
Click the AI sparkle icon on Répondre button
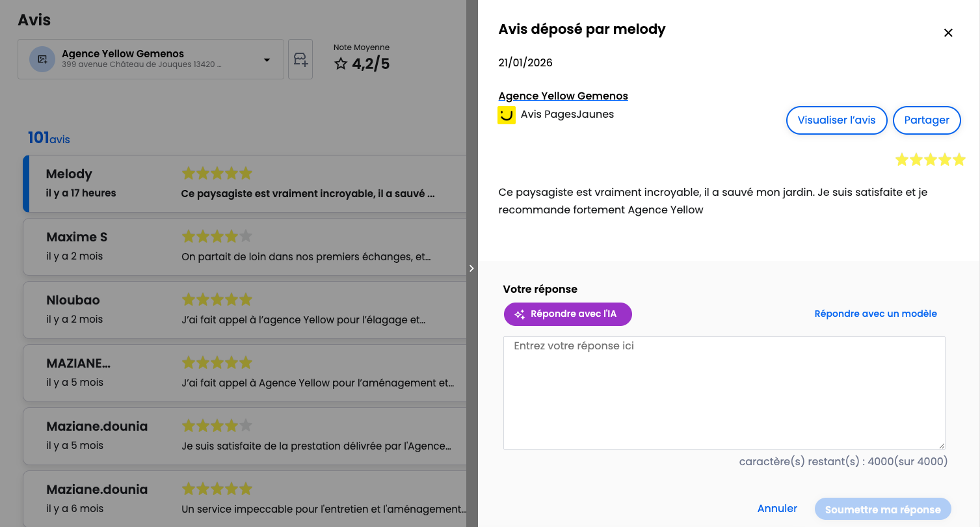520,314
